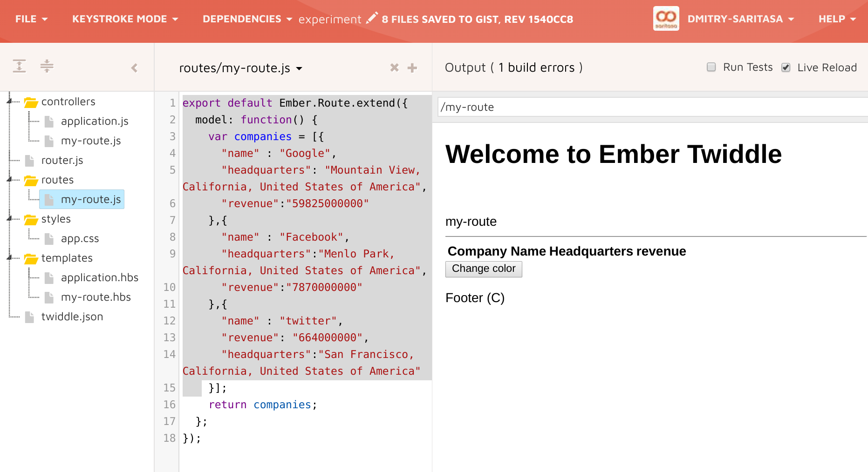Add a new editor column
868x472 pixels.
click(412, 68)
